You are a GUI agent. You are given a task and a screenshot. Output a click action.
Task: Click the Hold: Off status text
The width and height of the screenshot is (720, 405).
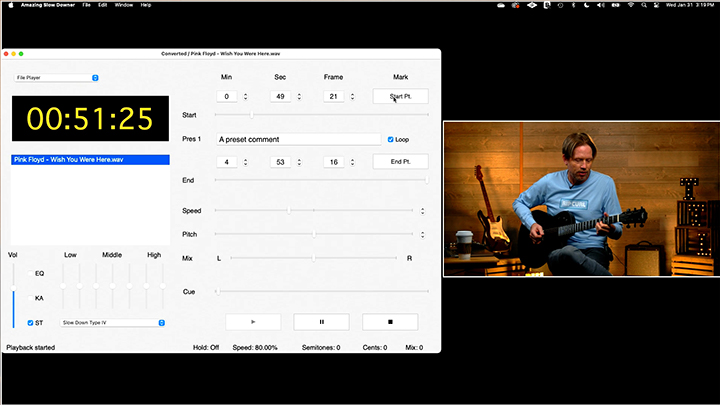206,348
